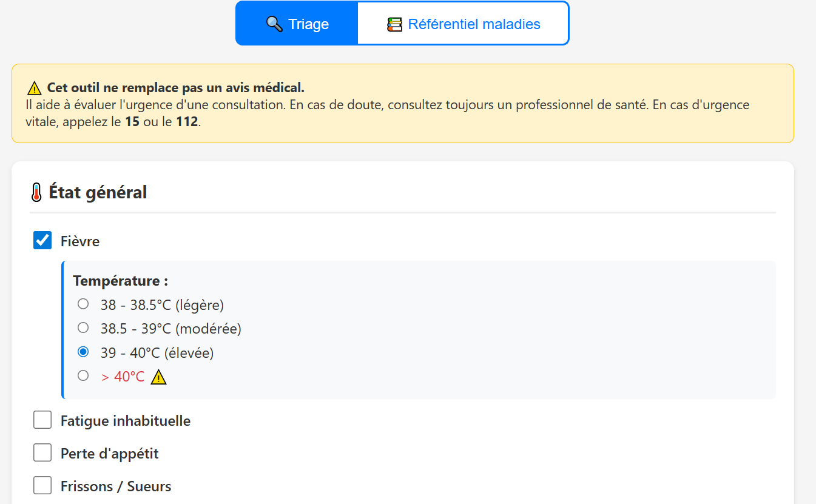Click the Température label in the panel
This screenshot has width=816, height=504.
(x=120, y=281)
